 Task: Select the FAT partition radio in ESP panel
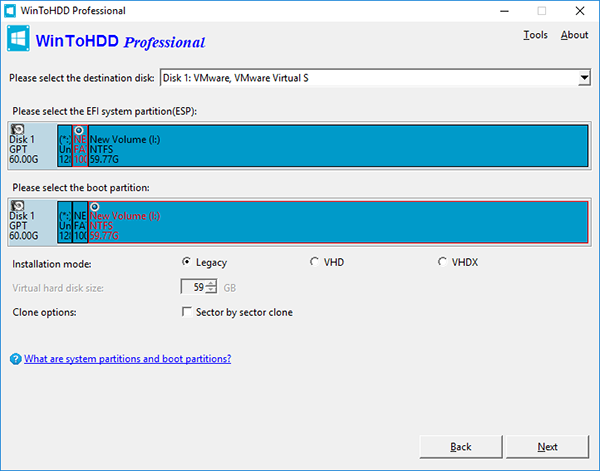79,130
